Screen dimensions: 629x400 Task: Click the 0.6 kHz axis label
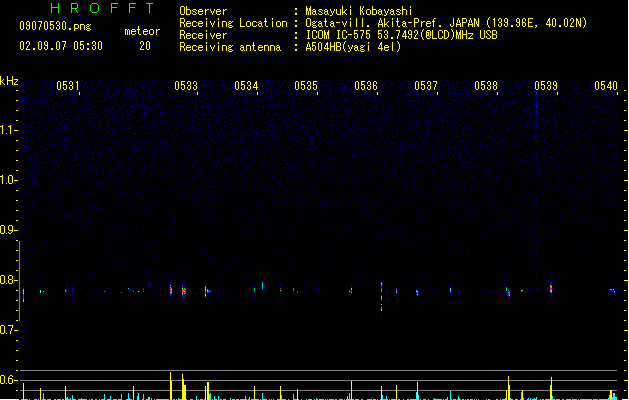(8, 380)
